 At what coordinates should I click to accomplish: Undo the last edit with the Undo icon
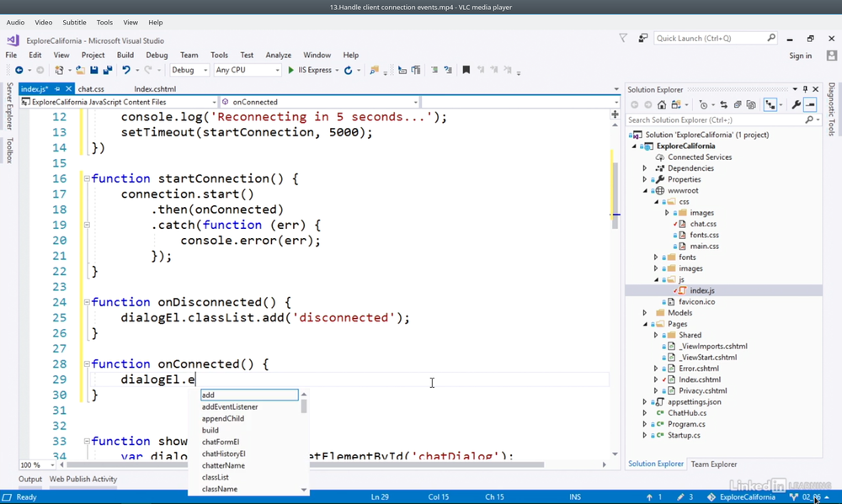point(126,71)
